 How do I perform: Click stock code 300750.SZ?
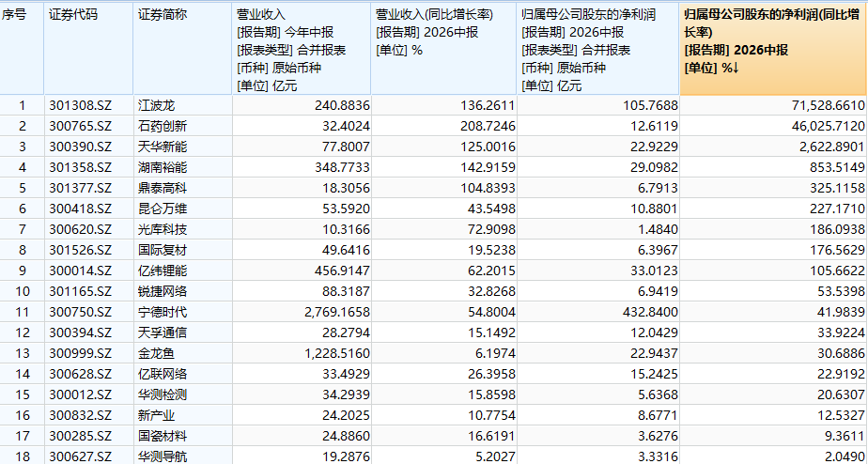pos(80,312)
